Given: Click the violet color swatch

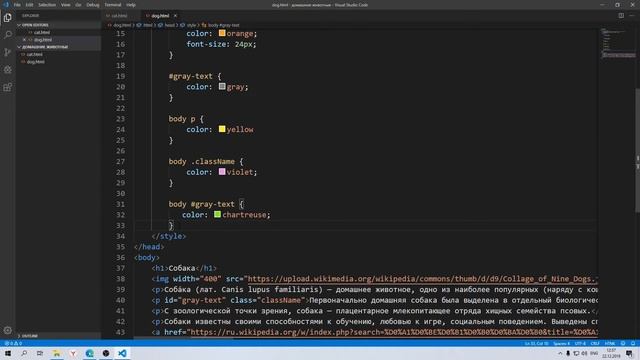Looking at the screenshot, I should [222, 171].
